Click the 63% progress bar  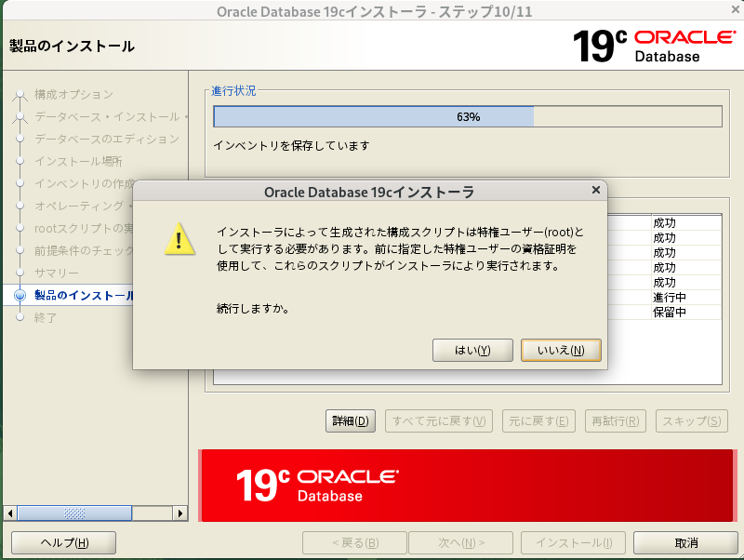click(468, 117)
